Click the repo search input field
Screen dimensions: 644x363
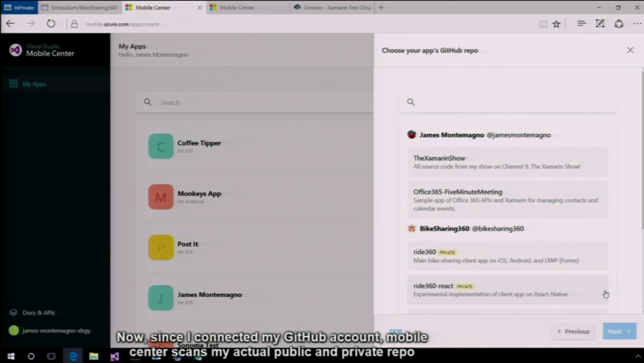[508, 102]
